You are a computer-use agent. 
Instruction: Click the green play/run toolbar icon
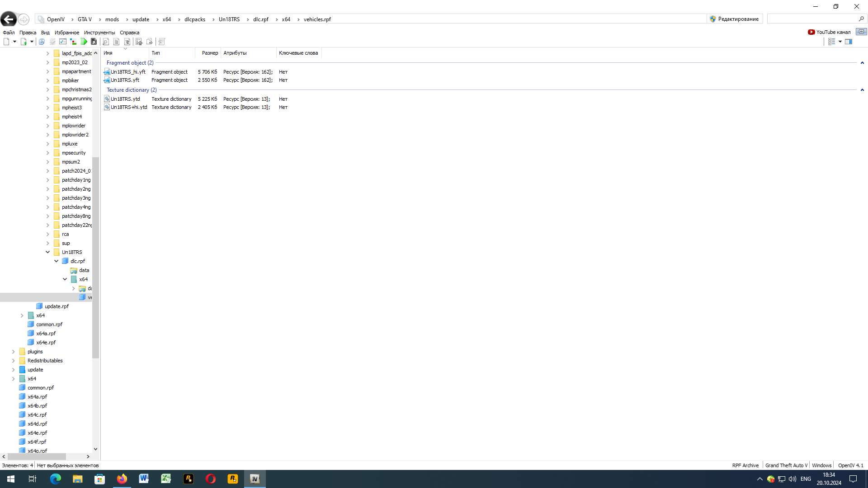(x=84, y=42)
